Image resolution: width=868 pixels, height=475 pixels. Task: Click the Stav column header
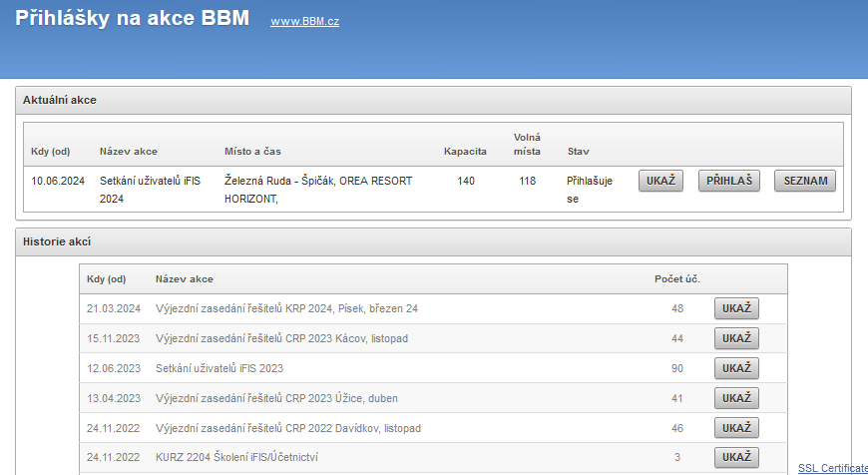click(x=578, y=151)
